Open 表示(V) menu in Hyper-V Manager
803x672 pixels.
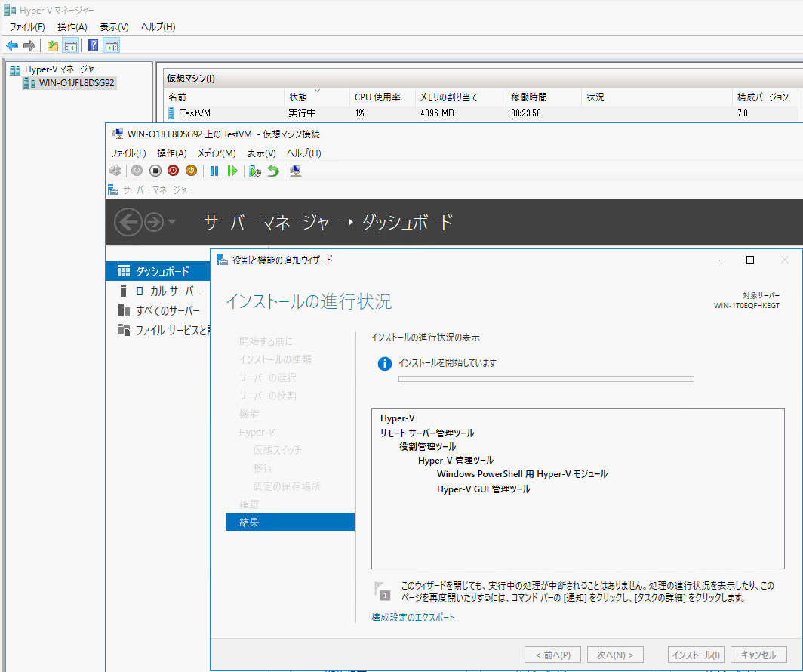pyautogui.click(x=114, y=27)
